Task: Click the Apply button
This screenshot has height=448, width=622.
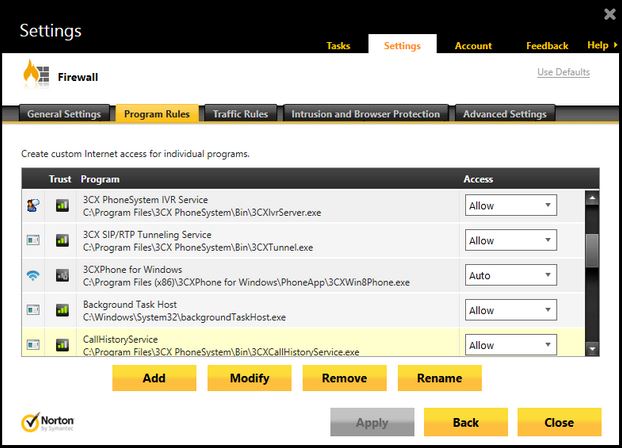Action: click(x=372, y=422)
